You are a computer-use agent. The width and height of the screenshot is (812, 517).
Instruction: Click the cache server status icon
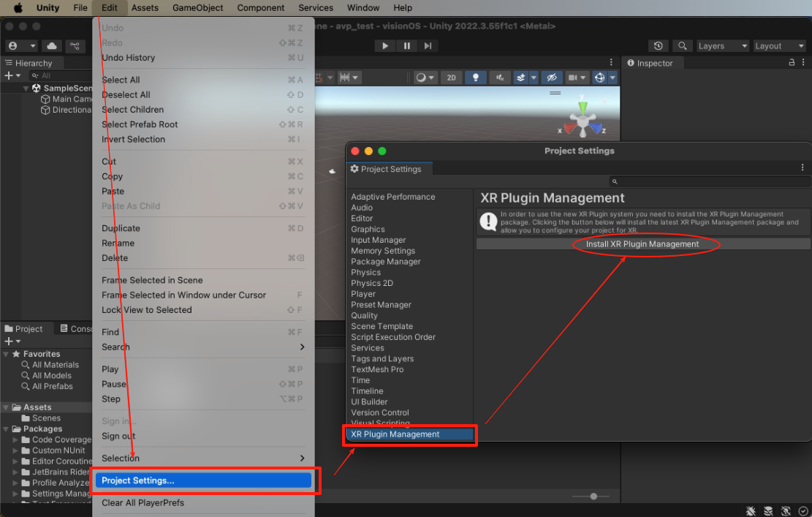768,510
